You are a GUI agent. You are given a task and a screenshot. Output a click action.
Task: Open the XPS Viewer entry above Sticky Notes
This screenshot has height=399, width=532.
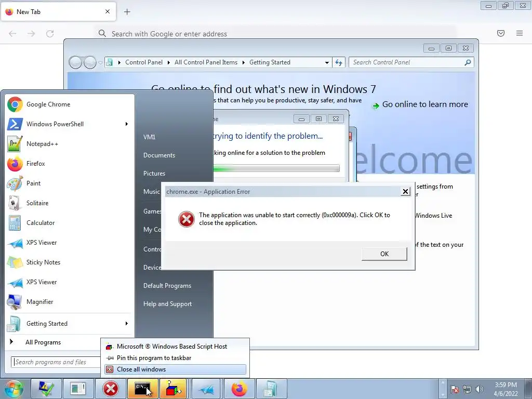pos(70,243)
